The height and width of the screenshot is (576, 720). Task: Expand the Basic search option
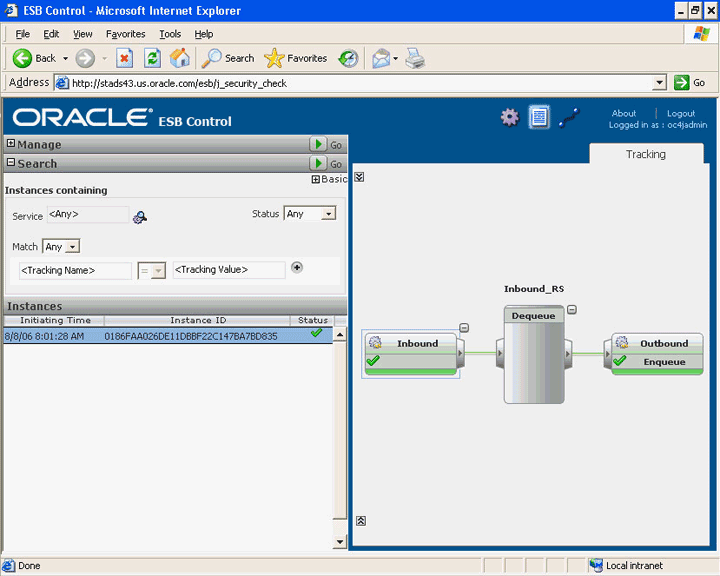[x=315, y=180]
